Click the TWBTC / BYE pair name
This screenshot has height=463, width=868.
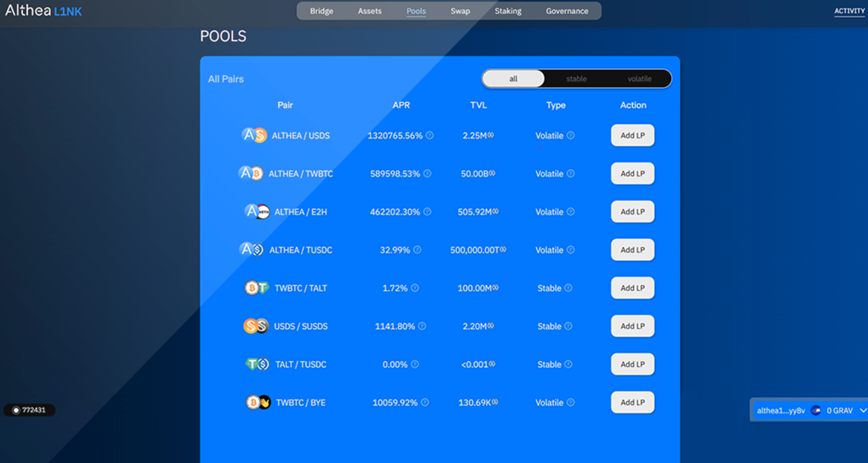click(x=301, y=403)
